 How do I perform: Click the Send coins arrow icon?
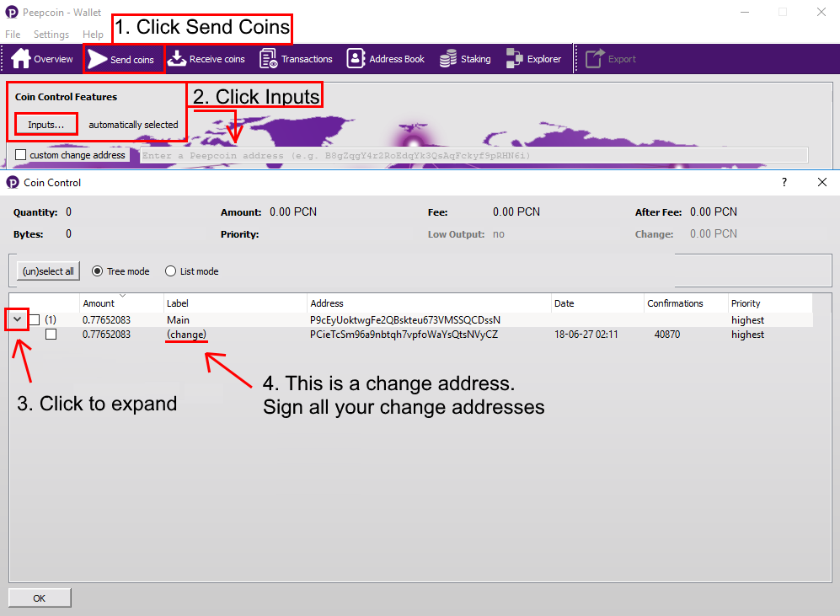coord(98,59)
